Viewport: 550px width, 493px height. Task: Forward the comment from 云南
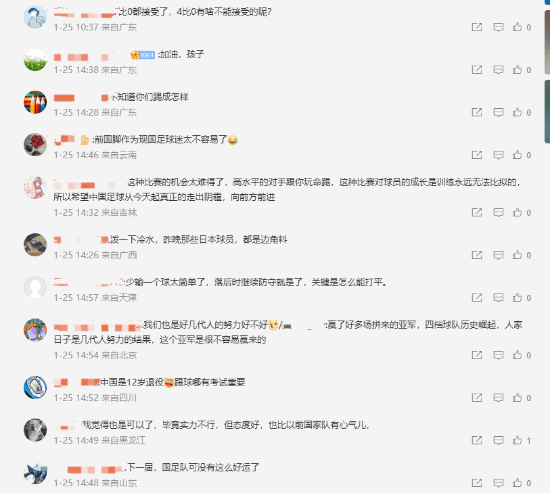coord(477,155)
